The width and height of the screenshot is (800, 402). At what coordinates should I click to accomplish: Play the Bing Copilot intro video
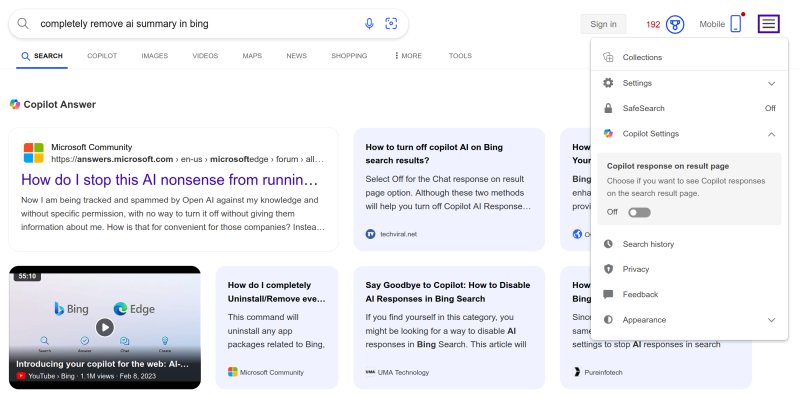tap(105, 327)
